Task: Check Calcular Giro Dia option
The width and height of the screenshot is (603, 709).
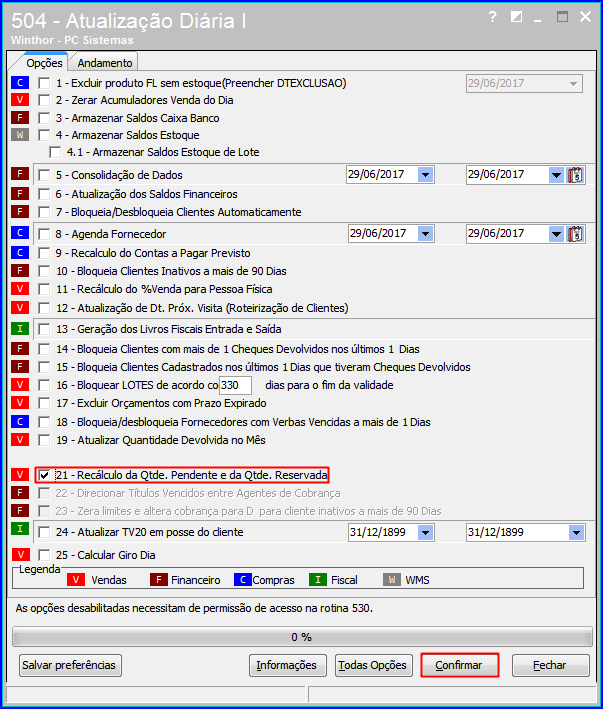Action: 44,555
